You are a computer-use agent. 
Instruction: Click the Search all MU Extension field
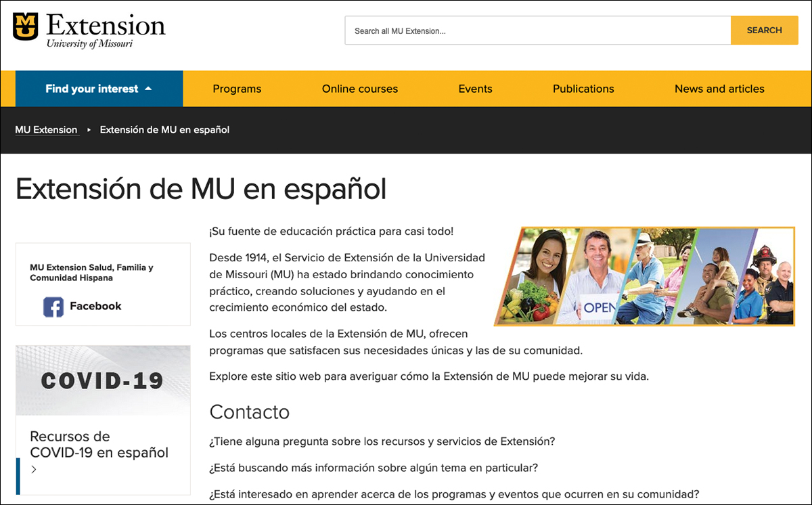[x=537, y=30]
